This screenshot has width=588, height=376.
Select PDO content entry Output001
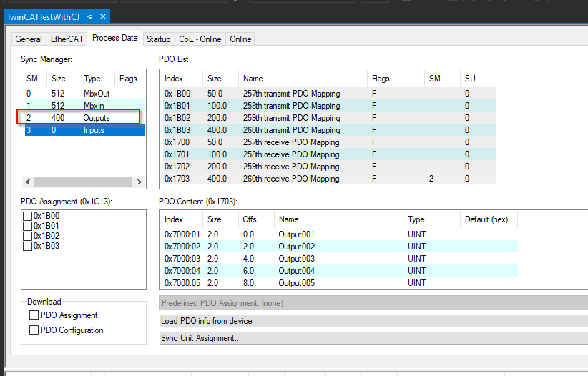(x=339, y=234)
